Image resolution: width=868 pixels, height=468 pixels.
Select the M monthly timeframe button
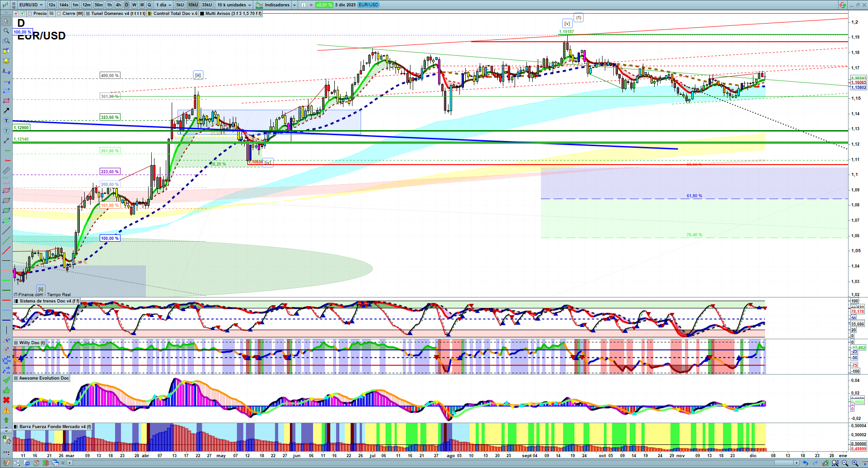point(142,5)
